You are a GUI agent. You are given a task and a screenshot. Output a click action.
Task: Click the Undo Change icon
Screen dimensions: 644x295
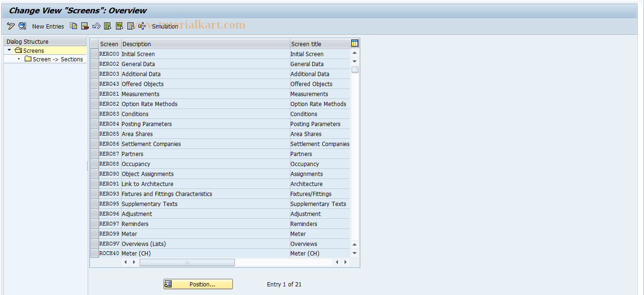pyautogui.click(x=96, y=26)
